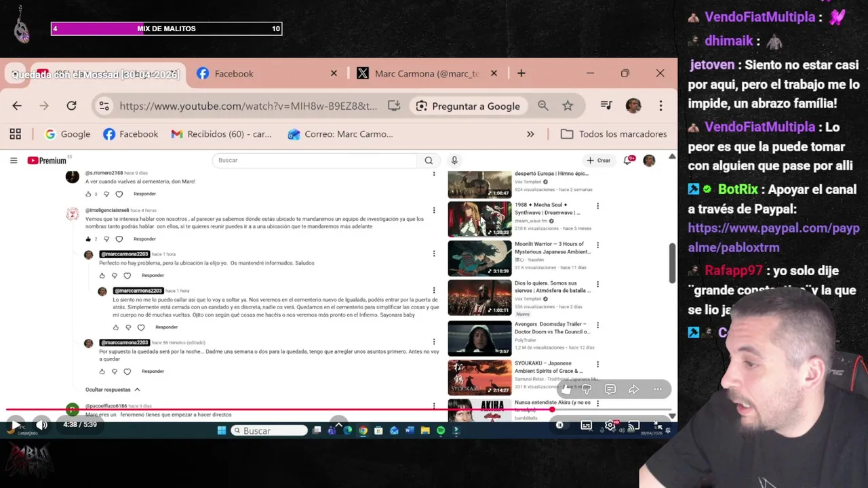Heart the @s.rromero2188 comment
The image size is (868, 488).
pos(119,195)
